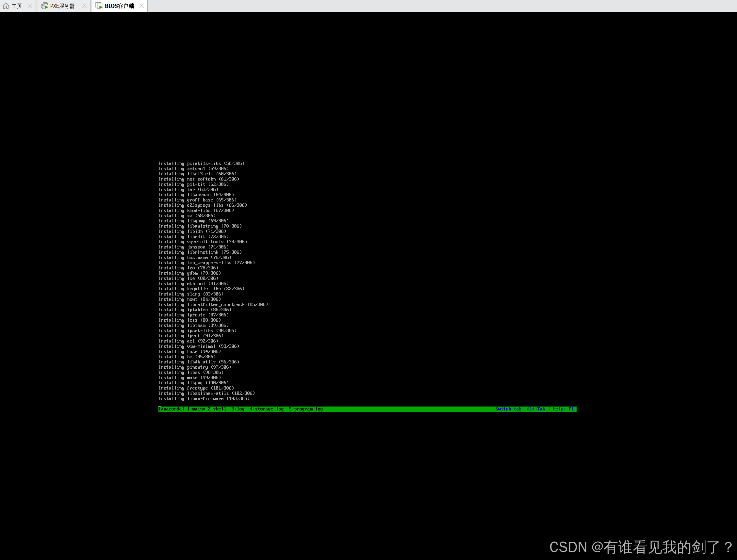
Task: Click 'Help: F1' in status bar
Action: pyautogui.click(x=563, y=409)
